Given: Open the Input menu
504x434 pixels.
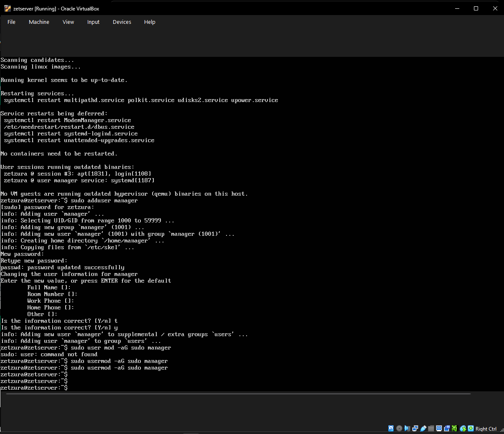Looking at the screenshot, I should click(93, 22).
